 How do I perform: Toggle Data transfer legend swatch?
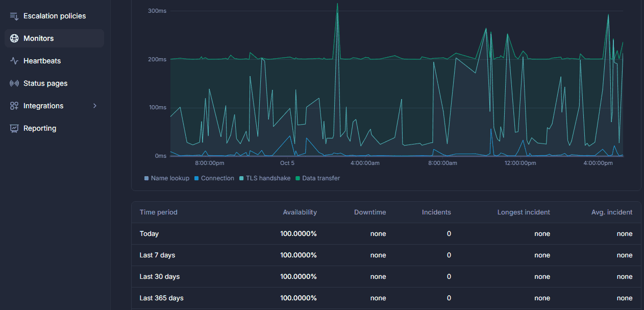298,178
